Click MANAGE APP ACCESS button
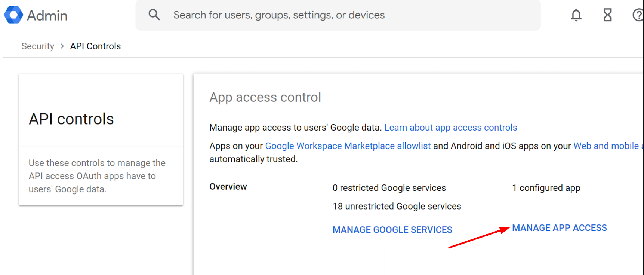This screenshot has height=275, width=644. point(559,228)
